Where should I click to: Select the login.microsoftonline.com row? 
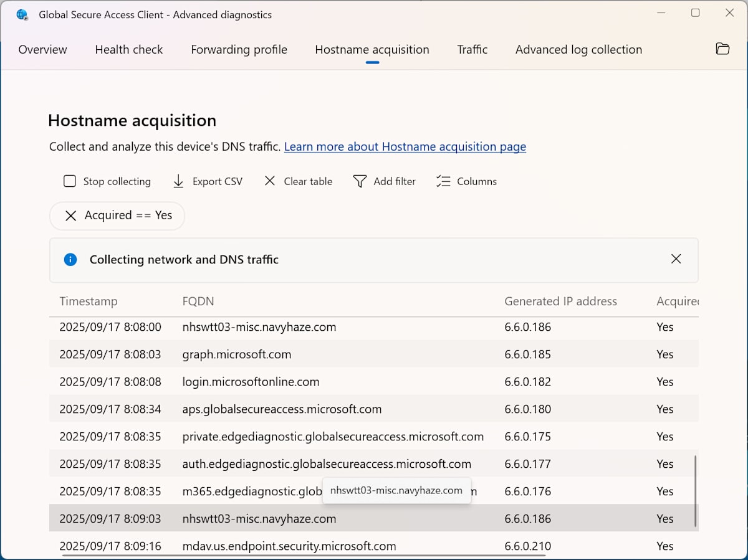[374, 382]
